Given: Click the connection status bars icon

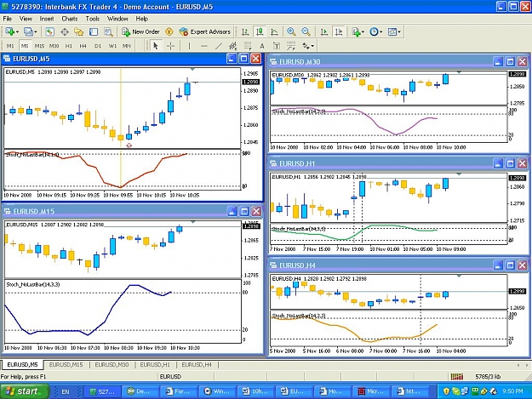Looking at the screenshot, I should tap(457, 376).
